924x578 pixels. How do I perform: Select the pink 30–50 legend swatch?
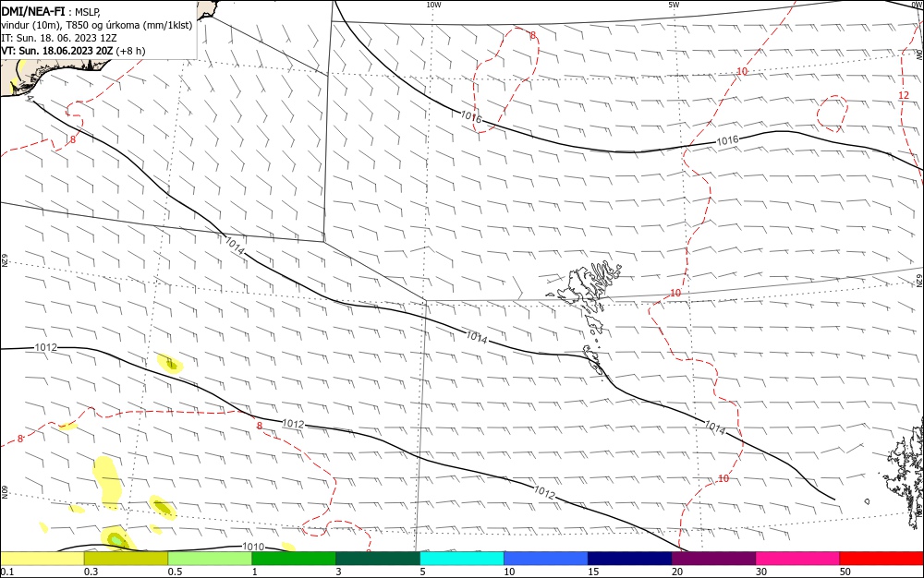click(x=798, y=559)
